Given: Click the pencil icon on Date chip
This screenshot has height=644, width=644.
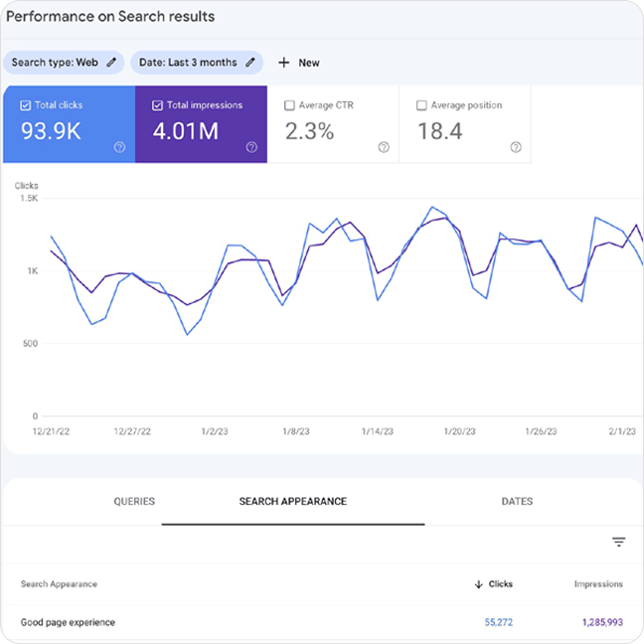Looking at the screenshot, I should 250,63.
